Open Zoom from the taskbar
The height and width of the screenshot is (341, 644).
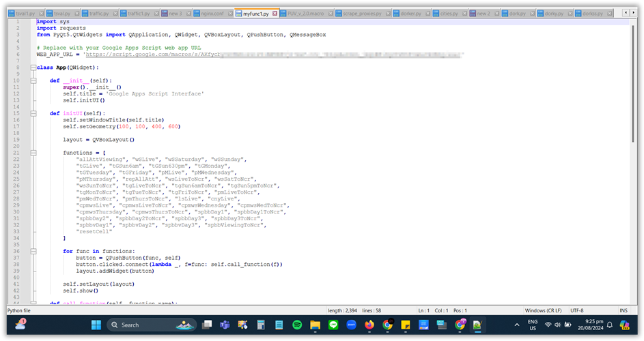point(351,325)
